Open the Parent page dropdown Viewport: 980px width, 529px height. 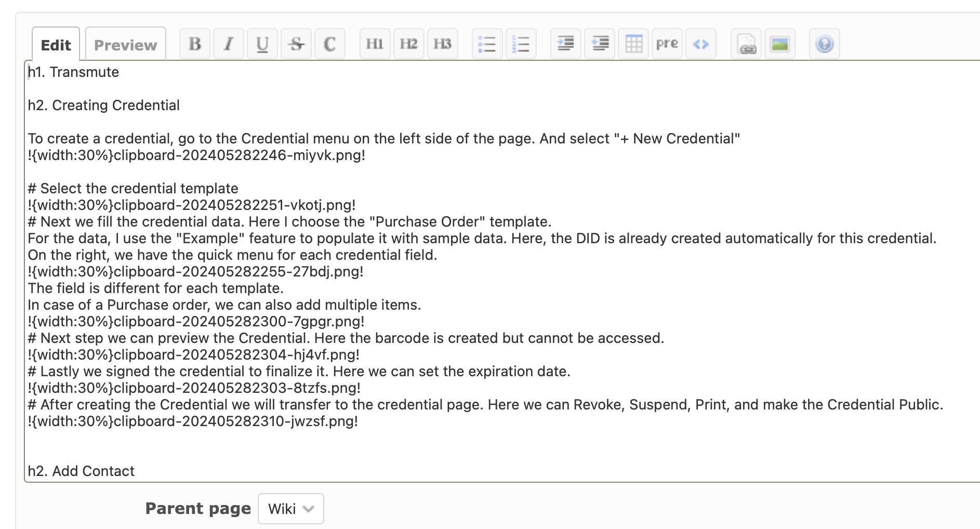pyautogui.click(x=290, y=509)
